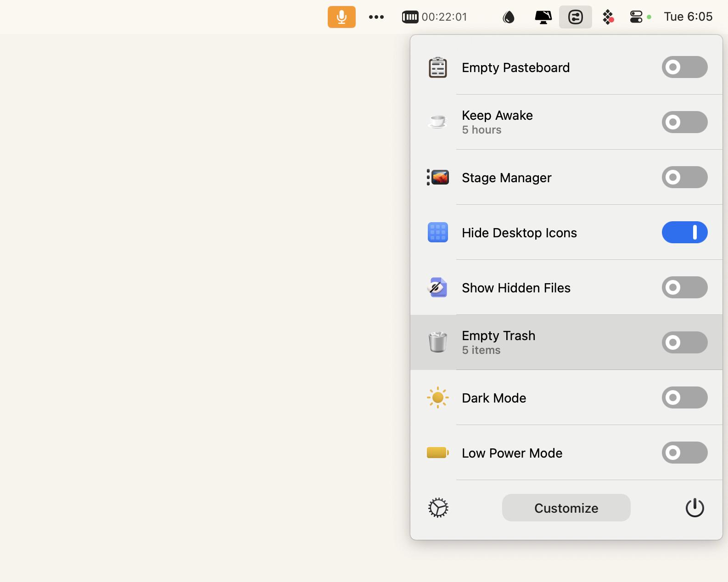
Task: Switch on the Dark Mode toggle
Action: [x=684, y=397]
